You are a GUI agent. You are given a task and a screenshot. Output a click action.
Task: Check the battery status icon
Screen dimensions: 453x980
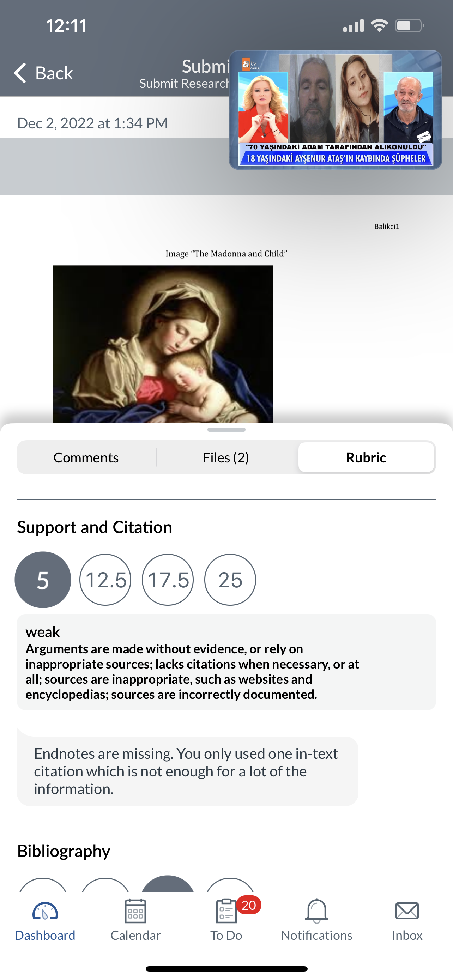(409, 26)
